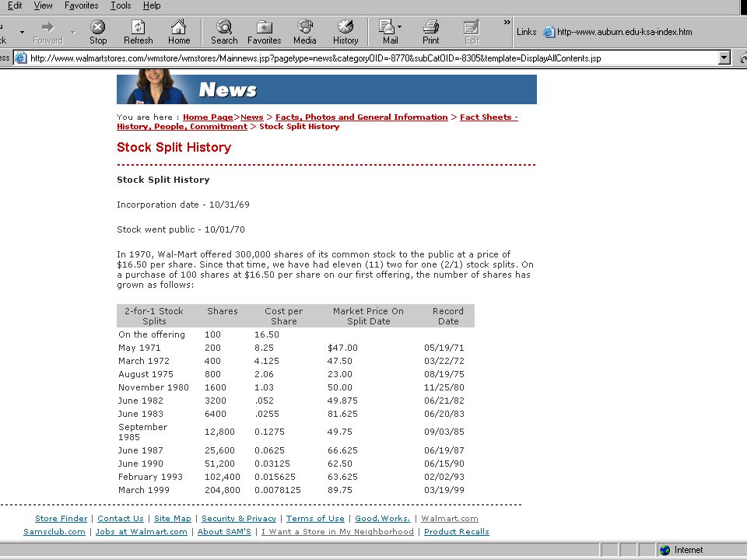Click the Forward navigation arrow icon
The image size is (747, 560).
pyautogui.click(x=47, y=26)
